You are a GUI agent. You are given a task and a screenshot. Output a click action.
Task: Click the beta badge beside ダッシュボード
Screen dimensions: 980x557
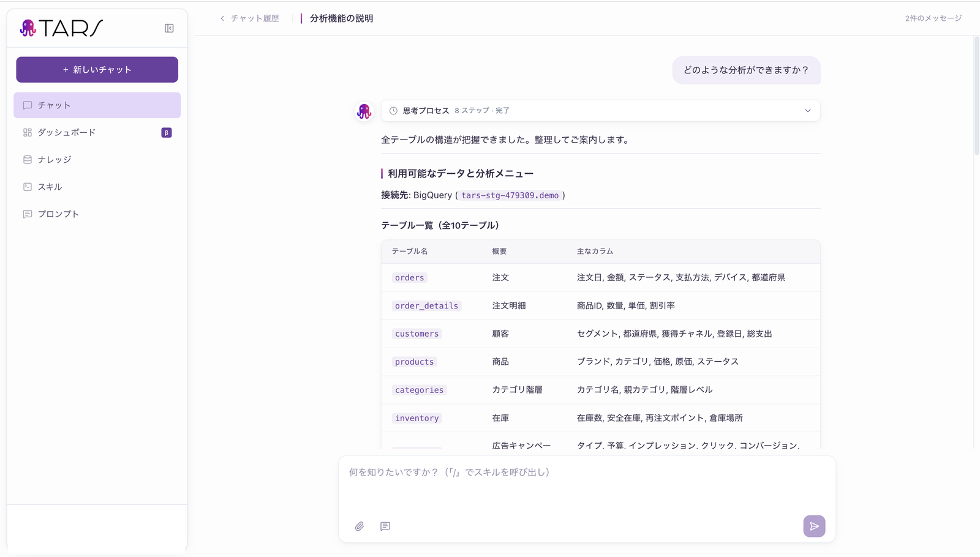click(166, 133)
